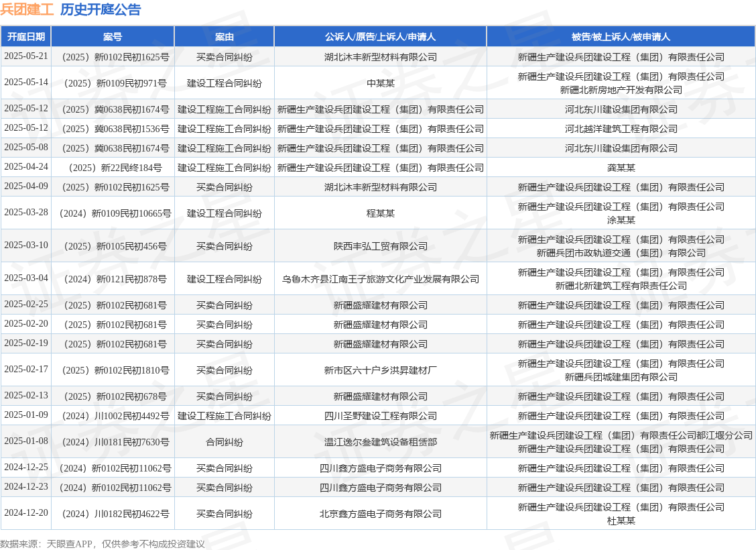This screenshot has height=550, width=756.
Task: Click the 数据来源 天眼查APP footer note
Action: (103, 544)
